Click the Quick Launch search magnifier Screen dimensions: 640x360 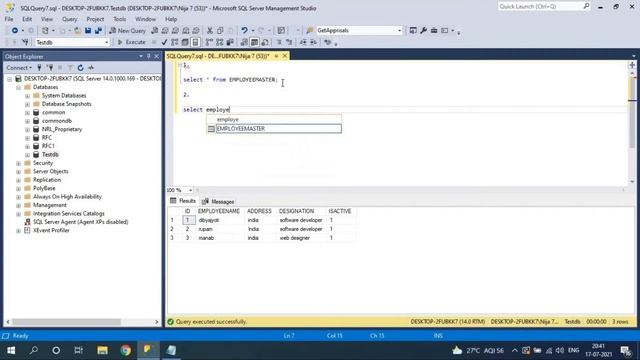586,6
